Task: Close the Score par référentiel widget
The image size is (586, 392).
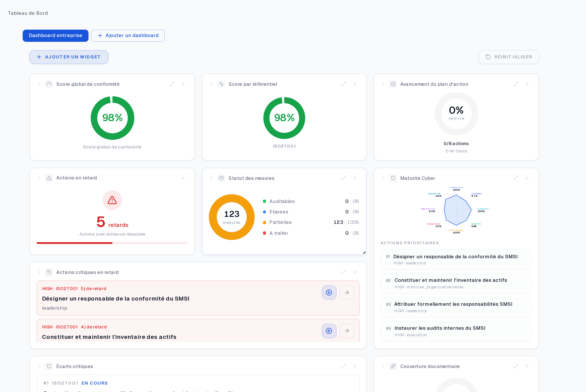Action: 355,84
